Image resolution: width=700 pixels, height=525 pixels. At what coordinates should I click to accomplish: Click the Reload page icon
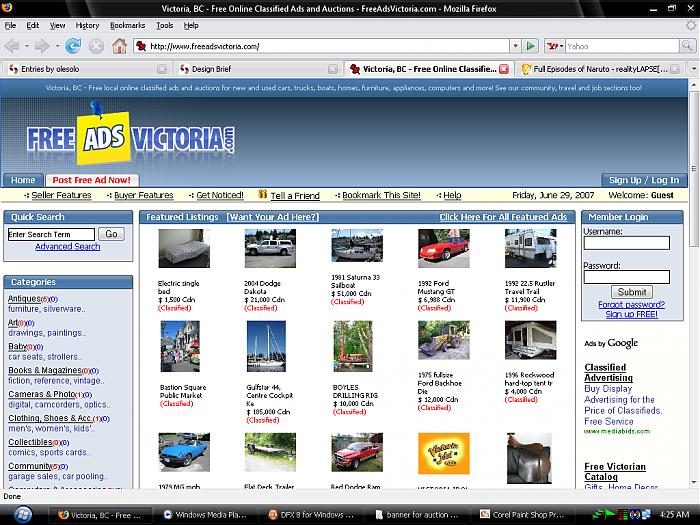click(x=73, y=46)
